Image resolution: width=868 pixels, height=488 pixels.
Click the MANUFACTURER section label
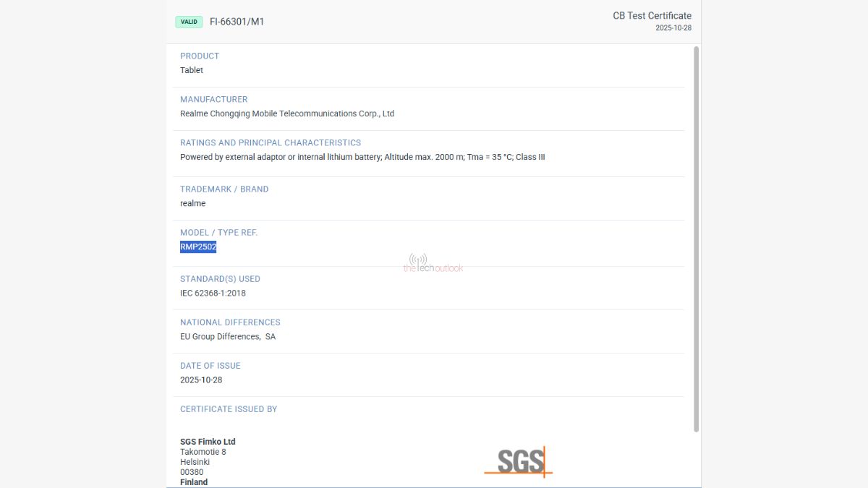click(x=214, y=99)
